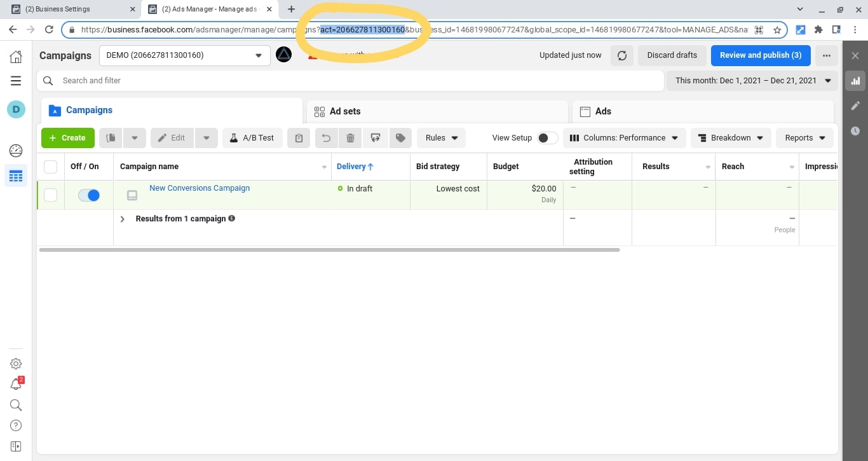Check the New Conversions Campaign row checkbox
The image size is (868, 461).
51,195
